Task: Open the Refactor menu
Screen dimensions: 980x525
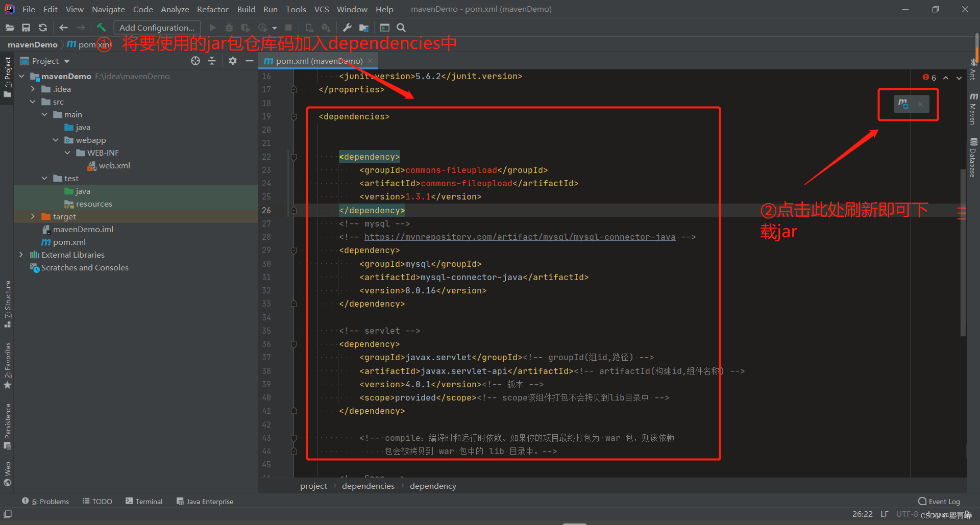Action: coord(212,9)
